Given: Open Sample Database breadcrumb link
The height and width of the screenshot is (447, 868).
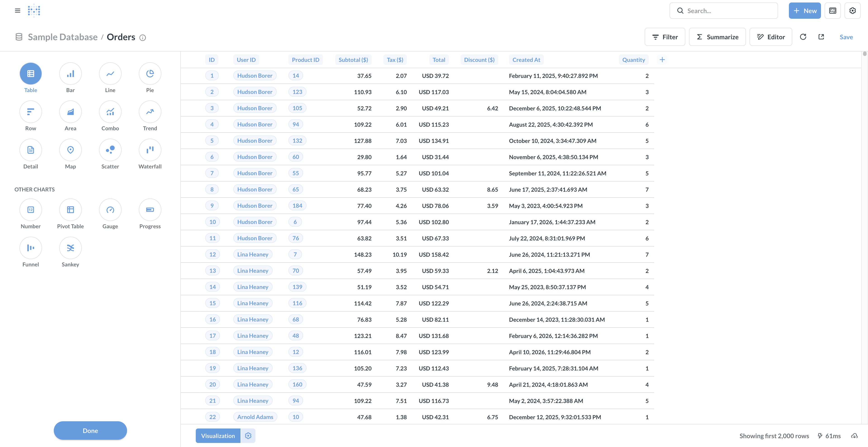Looking at the screenshot, I should [x=63, y=37].
